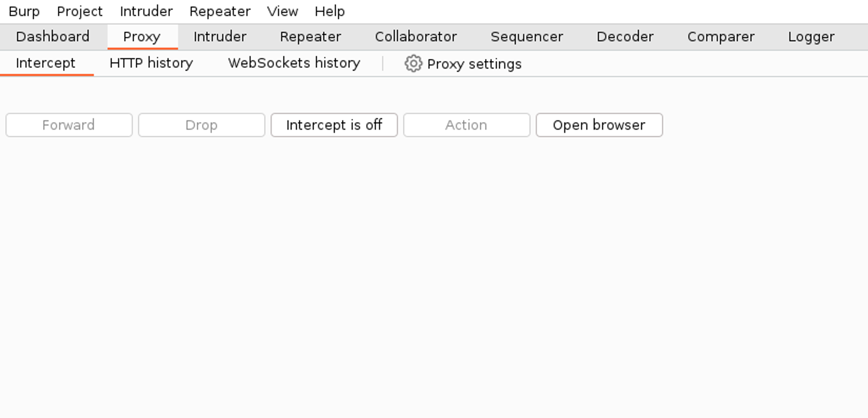The width and height of the screenshot is (868, 418).
Task: Open the Intruder menu in menu bar
Action: pos(146,11)
